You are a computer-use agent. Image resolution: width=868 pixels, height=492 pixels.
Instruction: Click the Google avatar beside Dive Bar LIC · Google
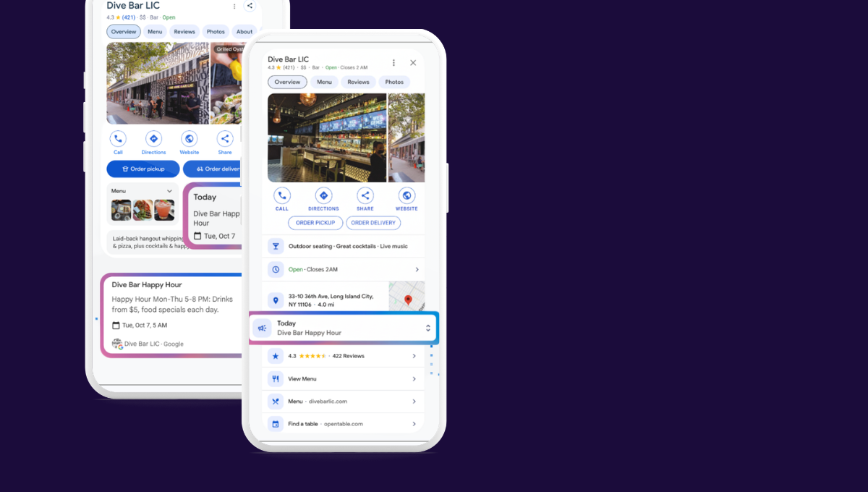tap(116, 344)
